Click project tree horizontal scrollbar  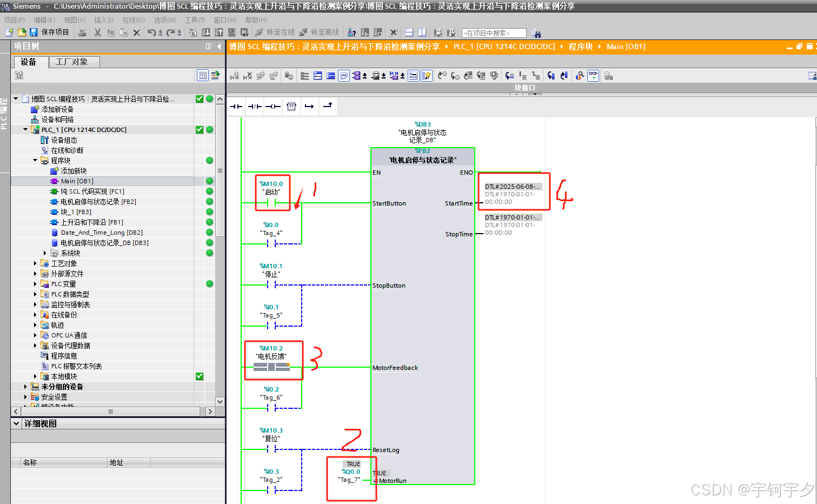[111, 412]
